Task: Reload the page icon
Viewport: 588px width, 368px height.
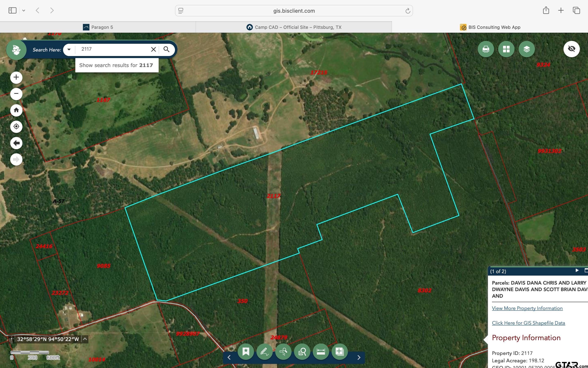Action: [x=408, y=11]
